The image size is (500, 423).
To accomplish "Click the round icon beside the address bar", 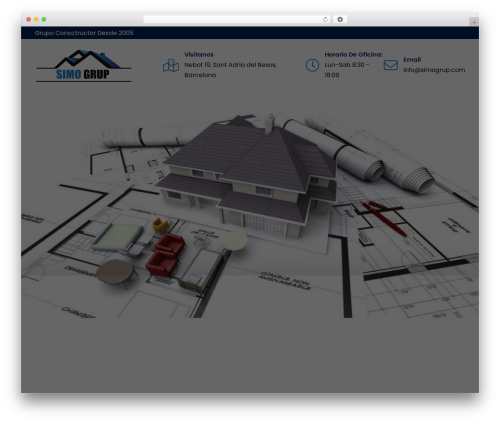I will coord(340,20).
